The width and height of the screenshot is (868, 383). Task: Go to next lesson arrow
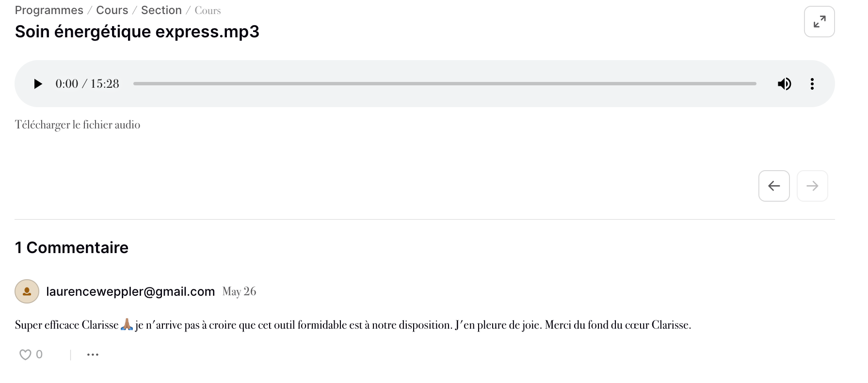tap(812, 186)
